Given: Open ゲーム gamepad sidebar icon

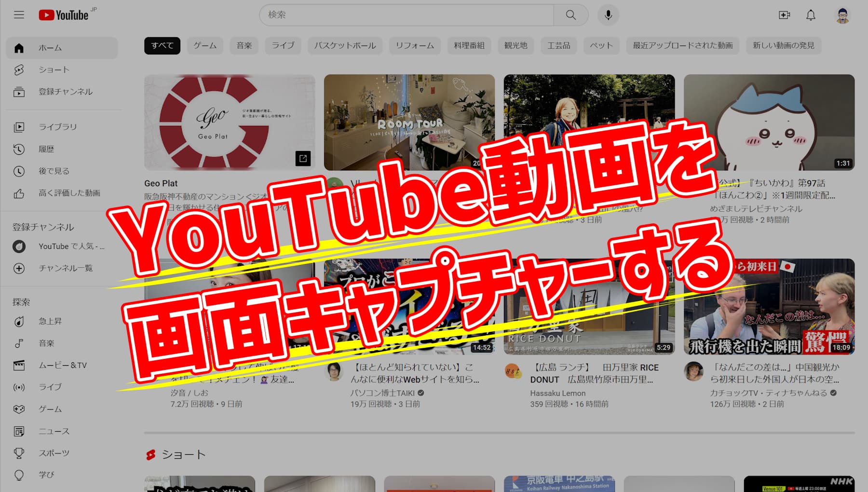Looking at the screenshot, I should pyautogui.click(x=19, y=409).
